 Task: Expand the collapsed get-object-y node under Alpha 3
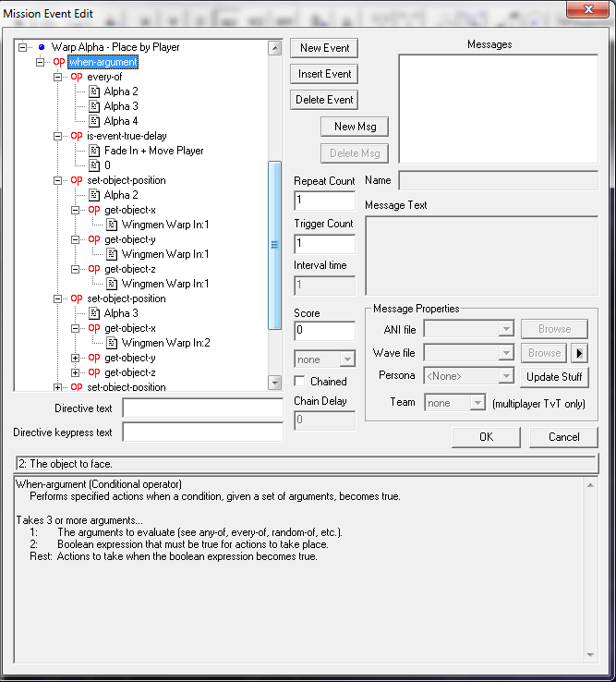(x=76, y=358)
